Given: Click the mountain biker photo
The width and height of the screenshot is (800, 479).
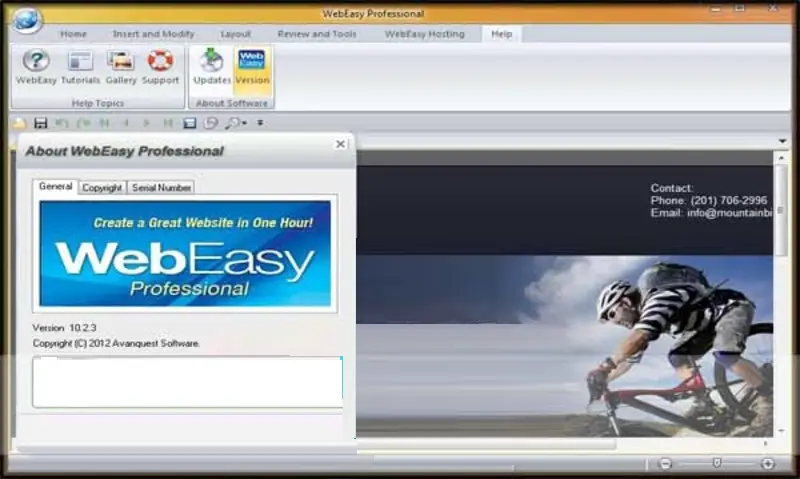Looking at the screenshot, I should (x=564, y=346).
